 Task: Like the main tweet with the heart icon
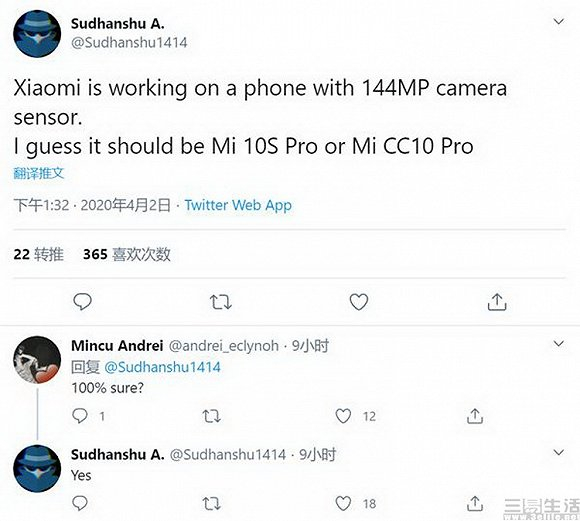click(359, 302)
